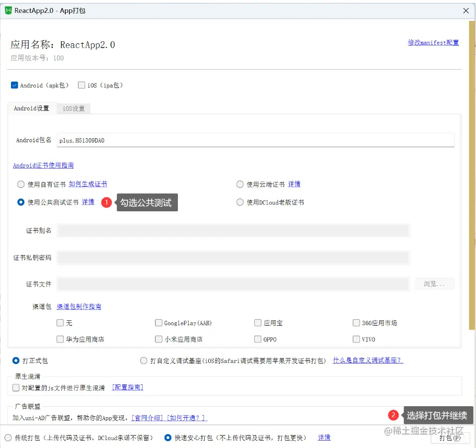Open the 什么是自定义调试基座? link
Viewport: 476px width, 448px height.
(x=368, y=360)
